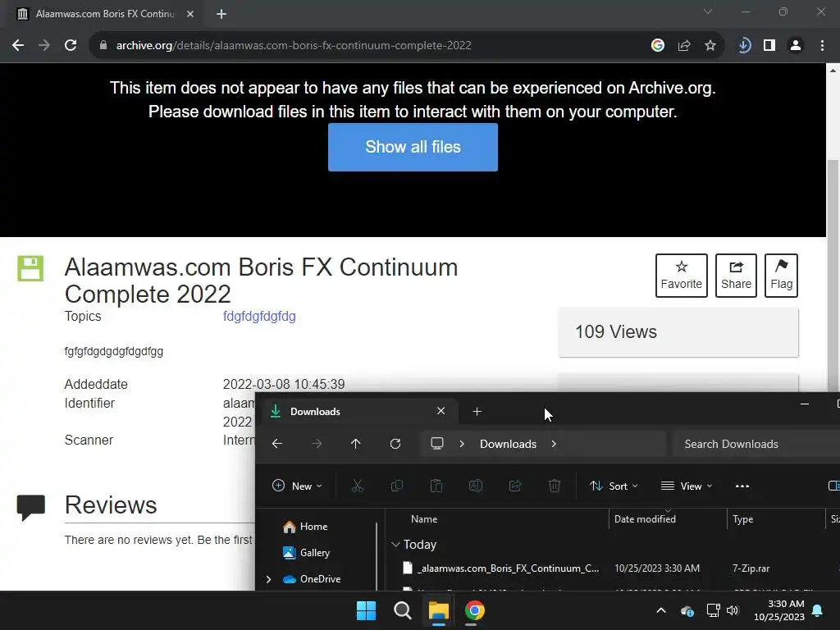The height and width of the screenshot is (630, 840).
Task: Show hidden system tray icons
Action: pyautogui.click(x=661, y=610)
